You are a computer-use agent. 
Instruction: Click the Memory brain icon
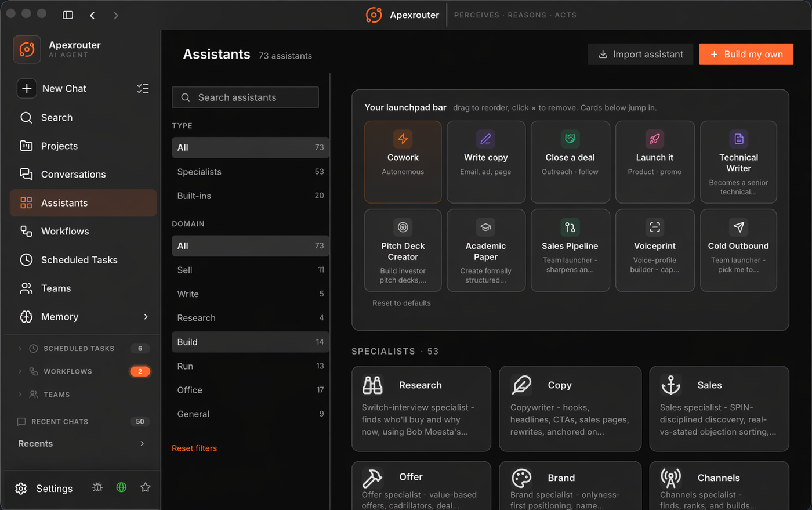pyautogui.click(x=26, y=317)
